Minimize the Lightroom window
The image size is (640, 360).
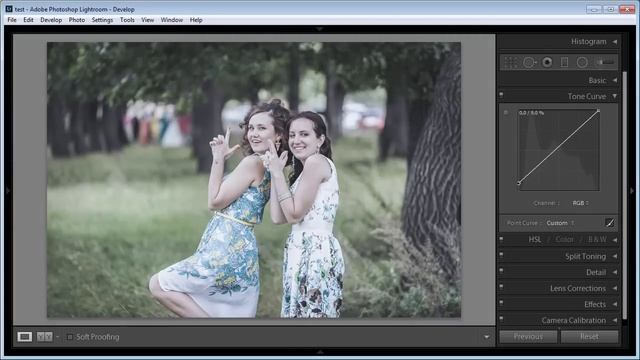(x=594, y=9)
